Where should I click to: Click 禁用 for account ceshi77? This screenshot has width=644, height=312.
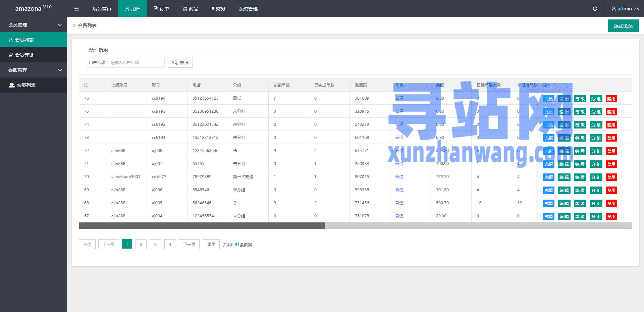611,177
